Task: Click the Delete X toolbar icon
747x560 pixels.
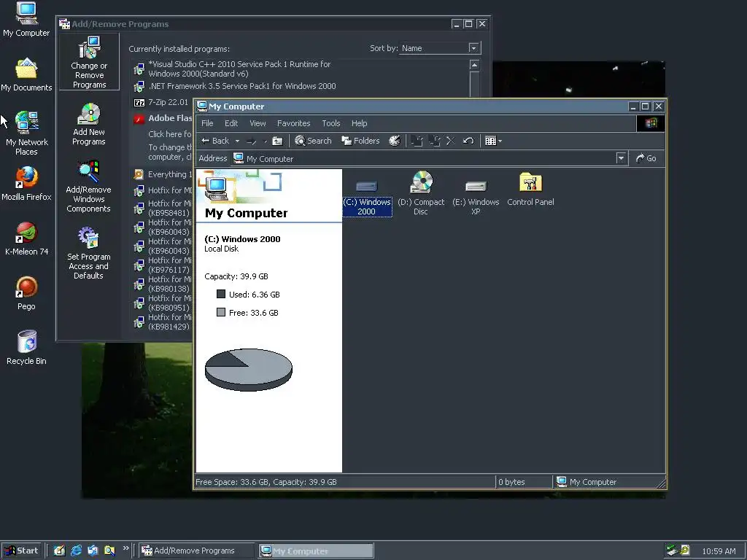Action: tap(450, 141)
